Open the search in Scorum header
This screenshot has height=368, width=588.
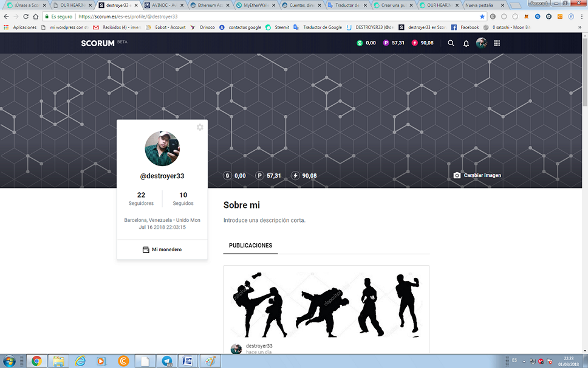[450, 43]
